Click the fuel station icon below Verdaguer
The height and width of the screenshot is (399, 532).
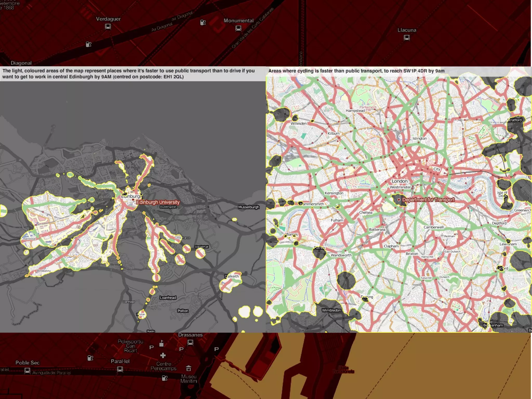[x=89, y=44]
